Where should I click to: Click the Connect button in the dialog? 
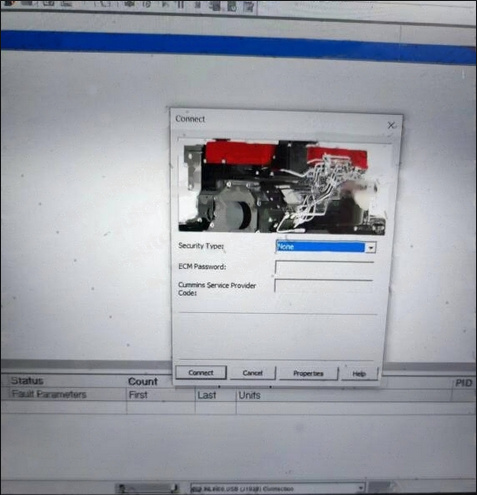201,373
